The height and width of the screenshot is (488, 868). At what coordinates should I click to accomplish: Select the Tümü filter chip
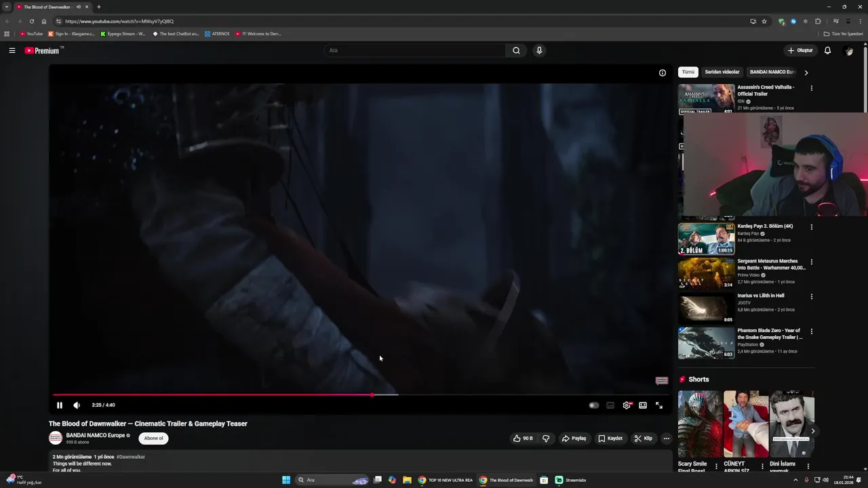click(x=688, y=72)
